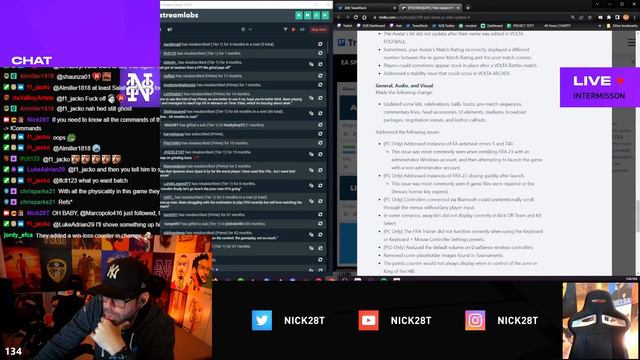The height and width of the screenshot is (360, 640).
Task: Replay the resub alert for 14 months
Action: (x=320, y=98)
